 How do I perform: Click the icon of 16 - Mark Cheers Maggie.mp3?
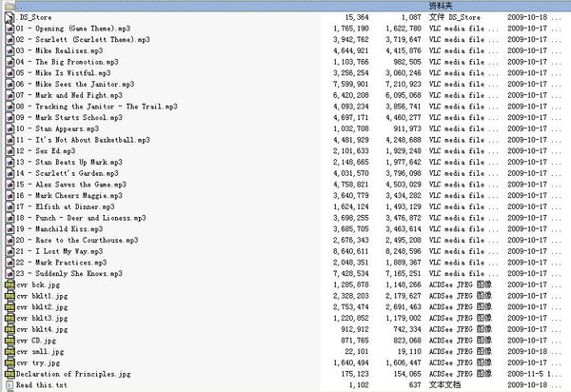10,196
